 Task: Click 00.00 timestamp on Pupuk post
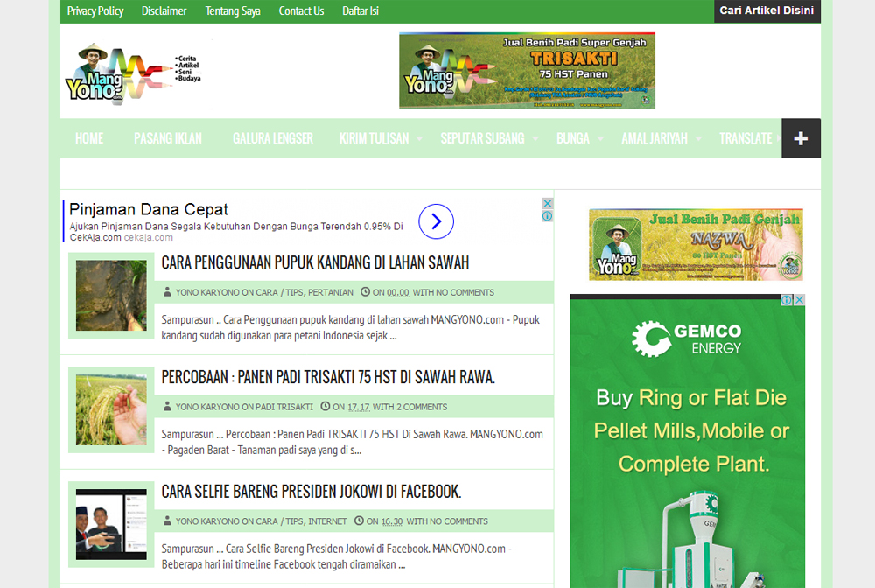click(x=398, y=292)
